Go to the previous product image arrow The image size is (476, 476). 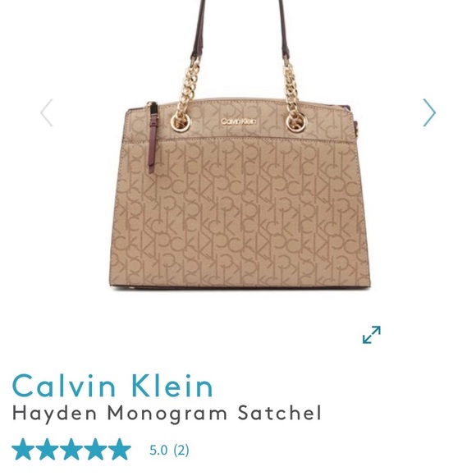47,112
